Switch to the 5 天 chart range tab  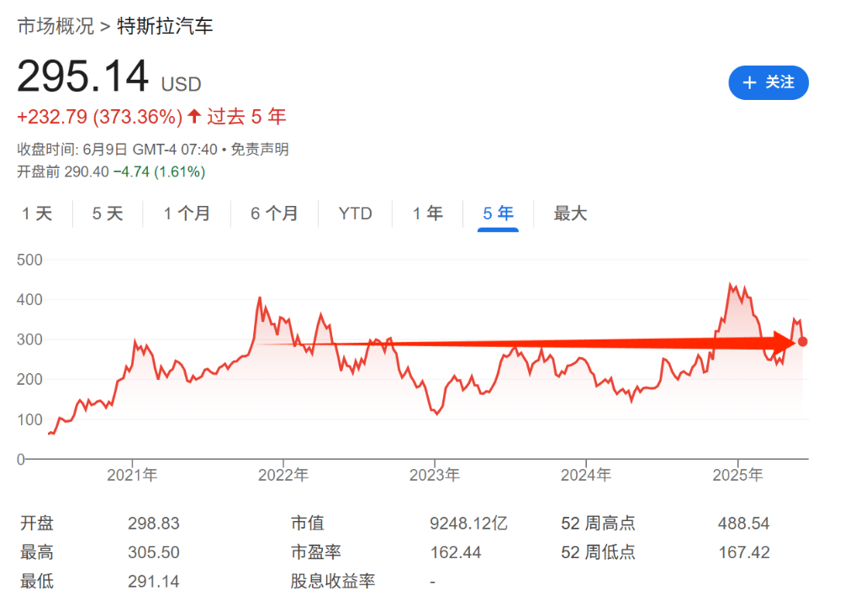point(107,213)
